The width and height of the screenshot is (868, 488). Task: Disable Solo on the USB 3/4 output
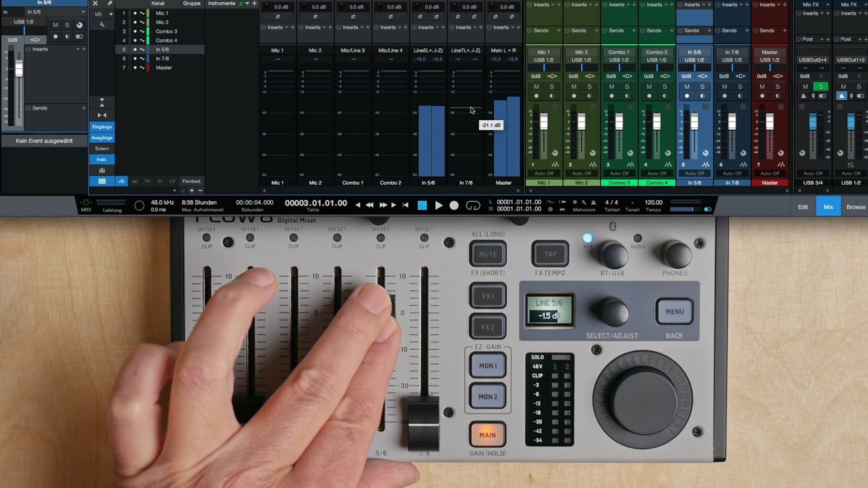point(821,87)
